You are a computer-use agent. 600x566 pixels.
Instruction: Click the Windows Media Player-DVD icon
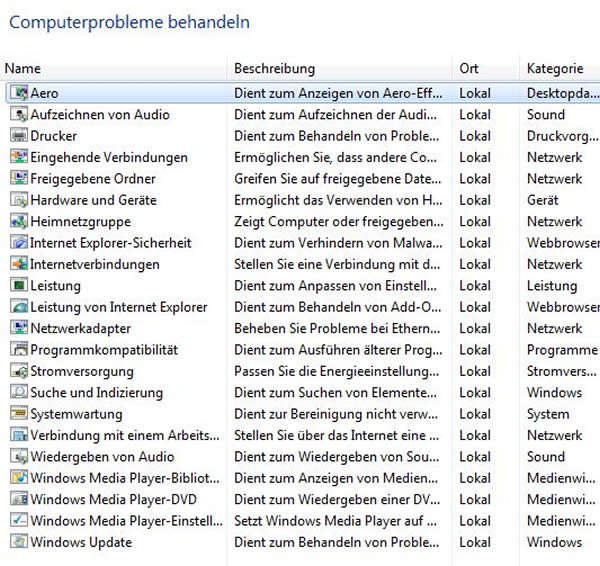pyautogui.click(x=19, y=499)
